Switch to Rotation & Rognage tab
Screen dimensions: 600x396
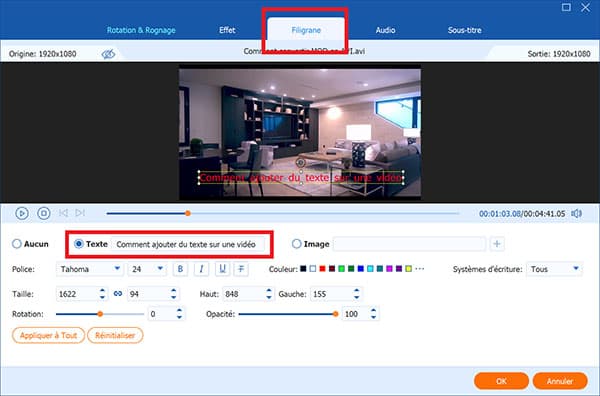tap(141, 30)
